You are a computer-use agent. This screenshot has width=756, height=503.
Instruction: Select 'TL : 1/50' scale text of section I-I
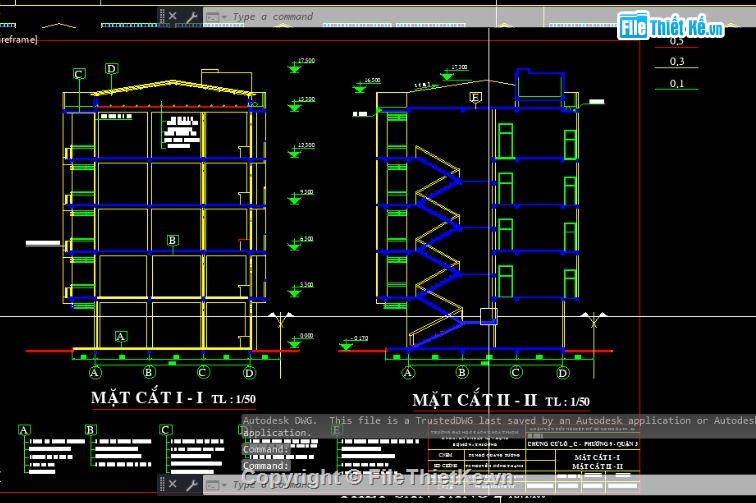(x=234, y=399)
